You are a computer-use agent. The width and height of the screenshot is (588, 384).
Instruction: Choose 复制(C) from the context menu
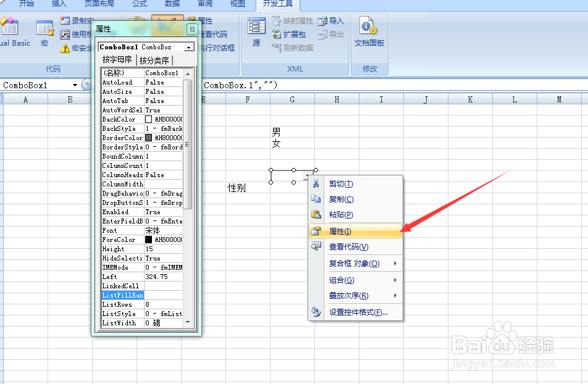(355, 199)
